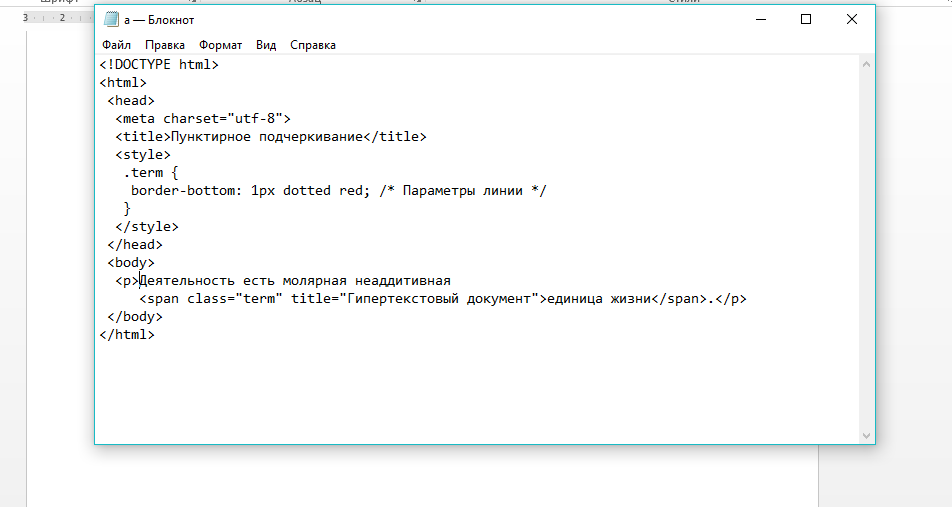Click the title text Пунктирное подчеркивание
952x507 pixels.
pyautogui.click(x=267, y=137)
